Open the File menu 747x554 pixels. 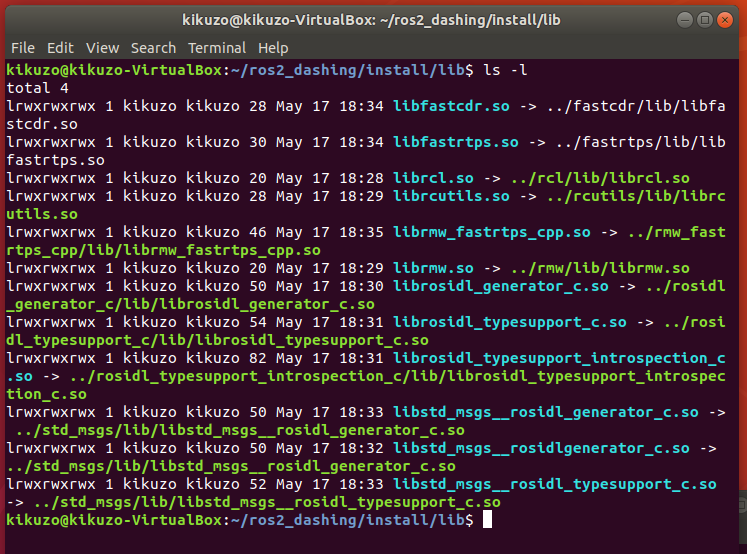tap(23, 48)
